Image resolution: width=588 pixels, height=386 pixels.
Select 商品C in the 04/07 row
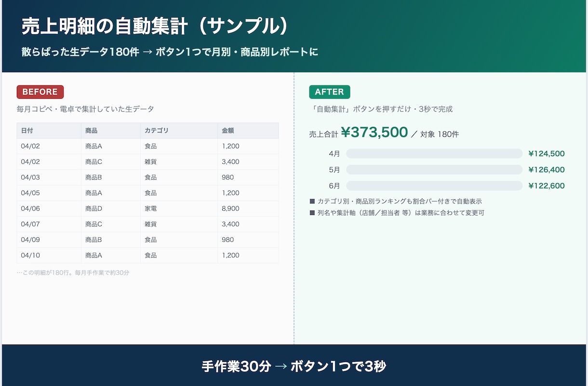point(110,224)
